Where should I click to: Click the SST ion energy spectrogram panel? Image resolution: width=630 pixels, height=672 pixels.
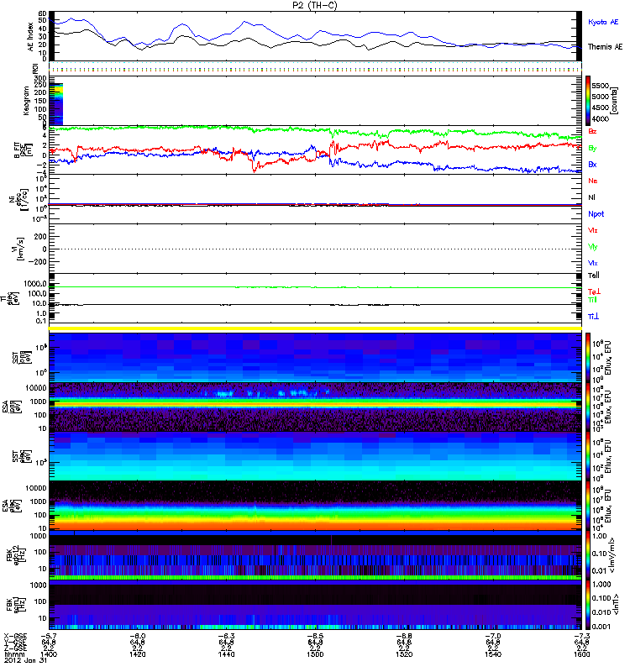[315, 358]
